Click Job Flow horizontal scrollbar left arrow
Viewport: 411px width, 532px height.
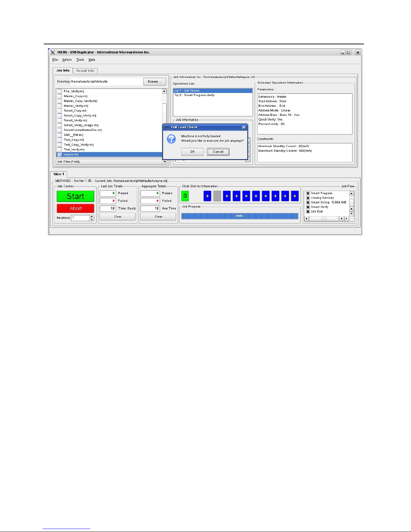(x=306, y=219)
